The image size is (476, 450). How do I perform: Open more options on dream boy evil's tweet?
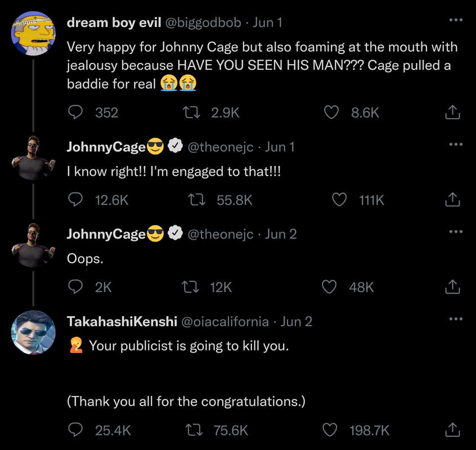pyautogui.click(x=455, y=20)
